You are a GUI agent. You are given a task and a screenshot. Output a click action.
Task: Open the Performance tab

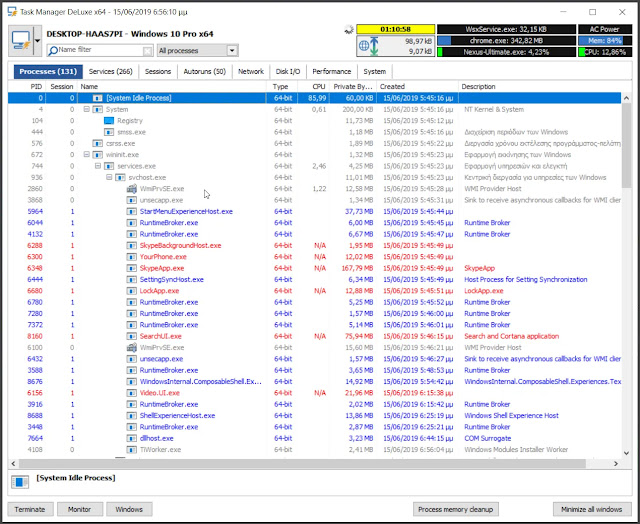[x=331, y=71]
